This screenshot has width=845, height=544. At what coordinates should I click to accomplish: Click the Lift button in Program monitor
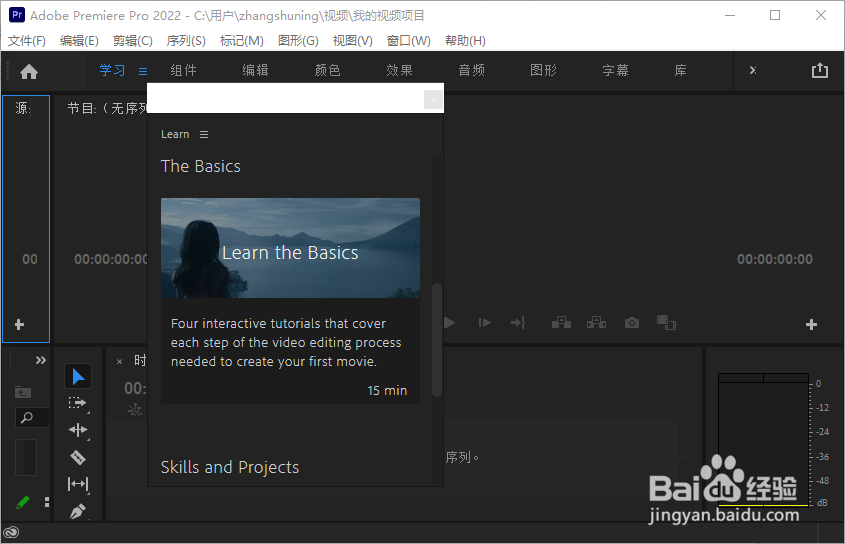click(x=561, y=323)
